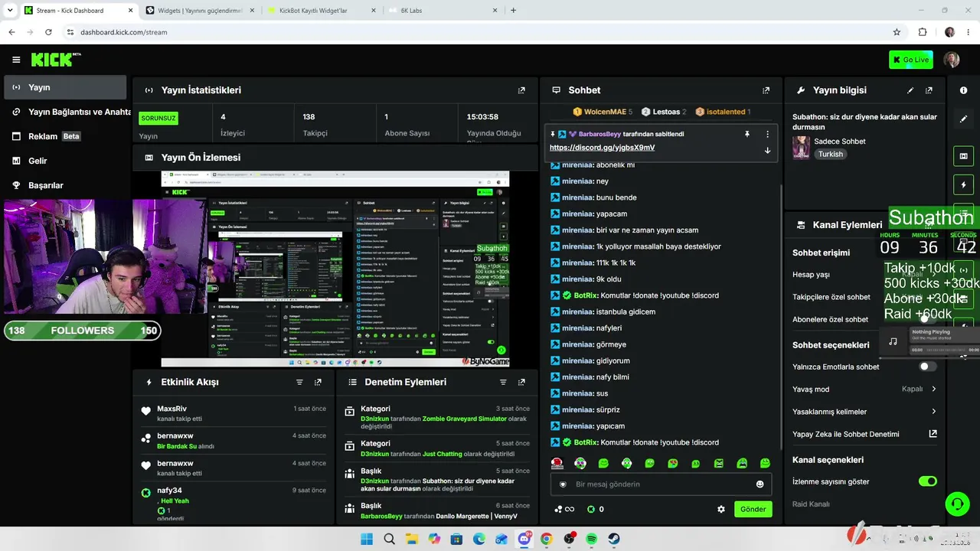Open chat settings gear next to Gönder
The width and height of the screenshot is (980, 551).
[720, 509]
